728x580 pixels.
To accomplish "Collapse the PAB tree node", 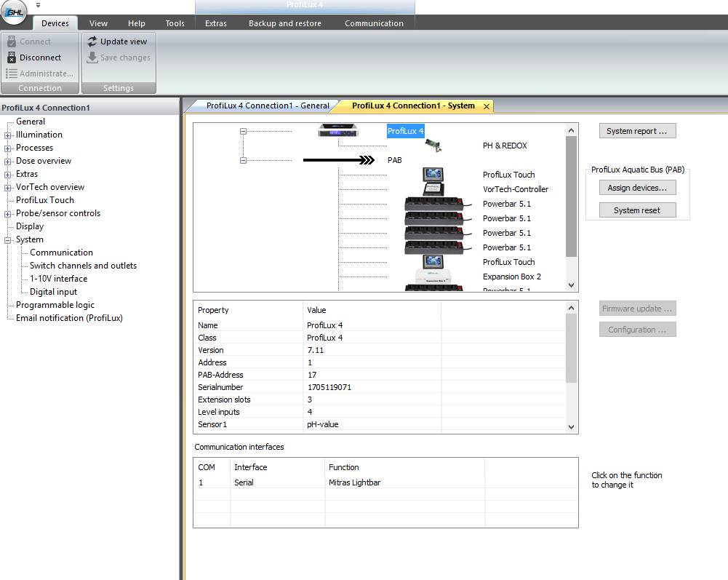I will pyautogui.click(x=243, y=160).
